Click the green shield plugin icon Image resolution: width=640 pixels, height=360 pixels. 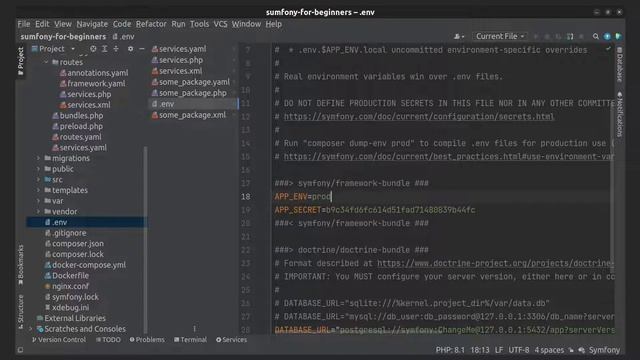click(618, 36)
